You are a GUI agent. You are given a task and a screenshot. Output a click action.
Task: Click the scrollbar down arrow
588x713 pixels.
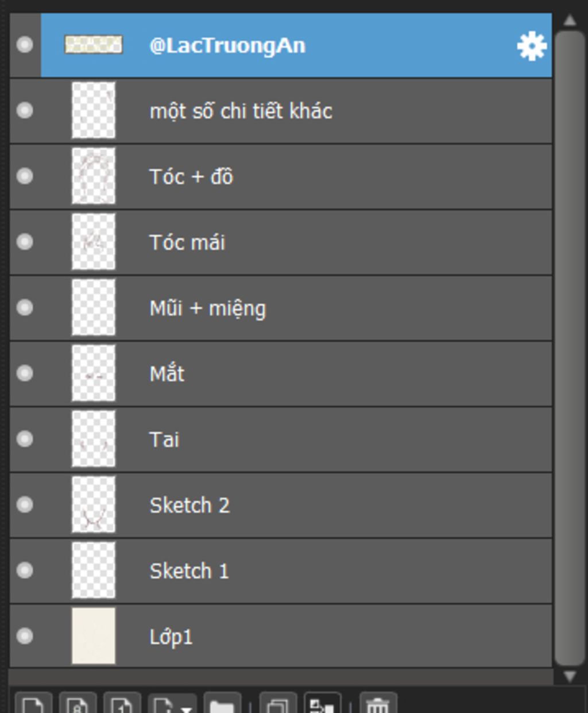pos(570,676)
